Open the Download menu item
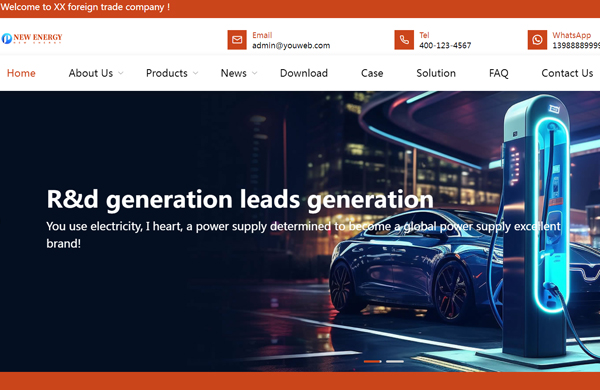The image size is (600, 390). click(x=304, y=73)
